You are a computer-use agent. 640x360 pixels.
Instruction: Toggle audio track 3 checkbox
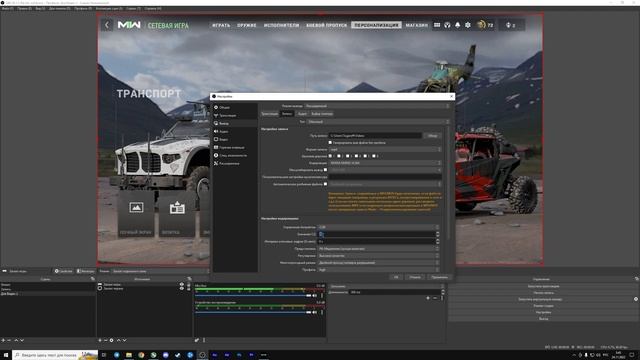click(347, 156)
